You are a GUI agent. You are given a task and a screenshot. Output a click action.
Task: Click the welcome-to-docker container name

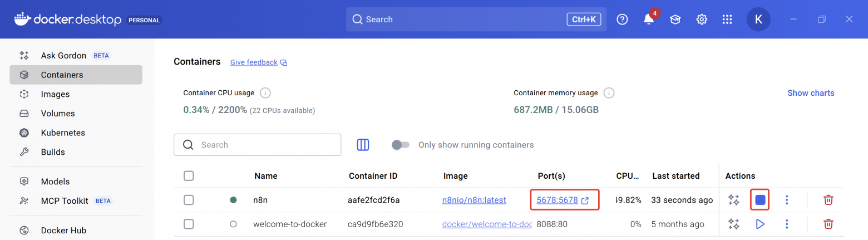[290, 224]
